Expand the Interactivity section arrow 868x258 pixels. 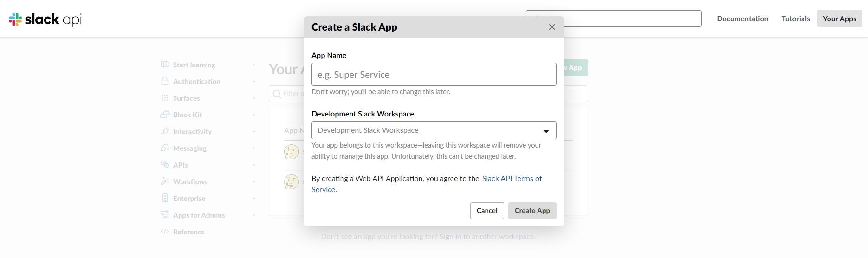(254, 132)
